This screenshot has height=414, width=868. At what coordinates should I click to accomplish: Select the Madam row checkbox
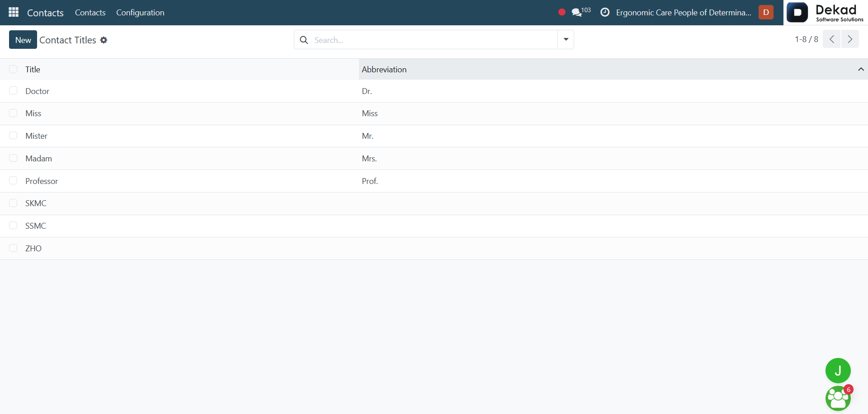coord(13,158)
